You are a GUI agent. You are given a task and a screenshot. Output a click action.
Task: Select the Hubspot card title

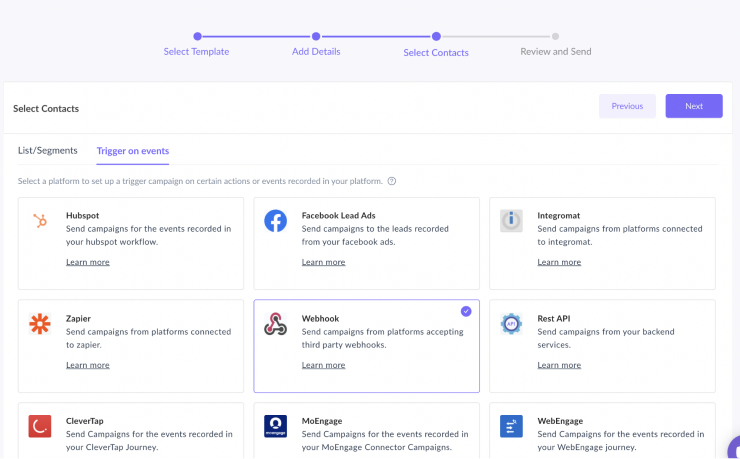[x=83, y=216]
